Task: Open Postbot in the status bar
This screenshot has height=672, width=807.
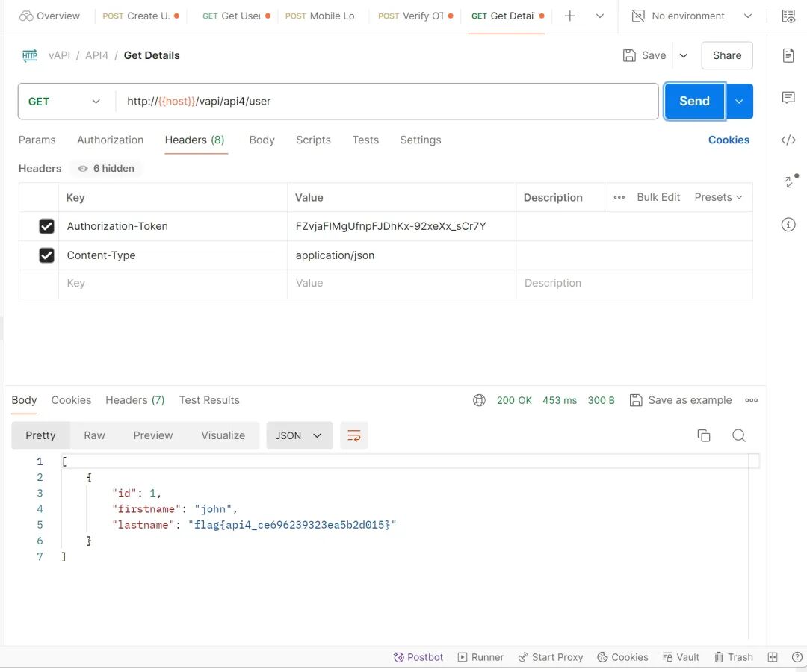Action: (x=418, y=657)
